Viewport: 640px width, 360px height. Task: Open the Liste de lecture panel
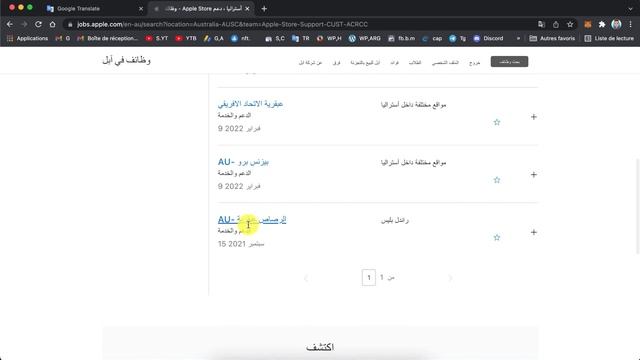coord(609,38)
